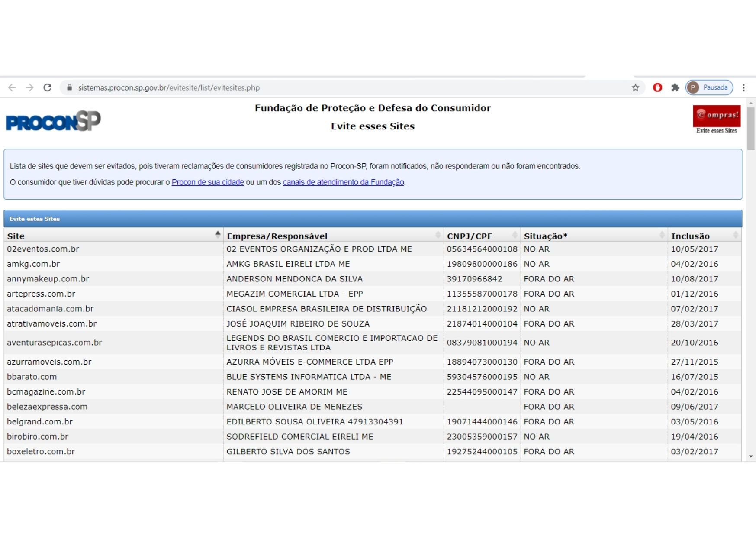This screenshot has width=756, height=537.
Task: Click the padlock site info icon
Action: (x=69, y=87)
